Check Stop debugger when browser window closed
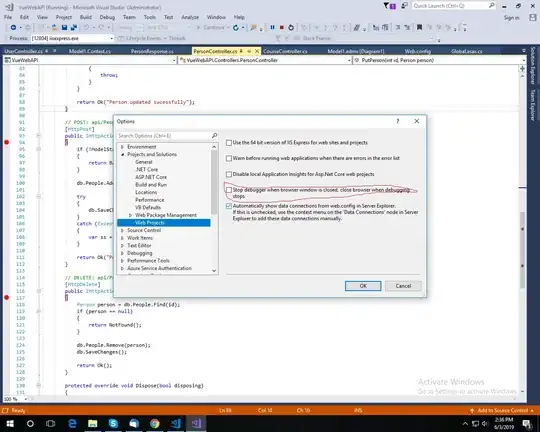 [229, 190]
